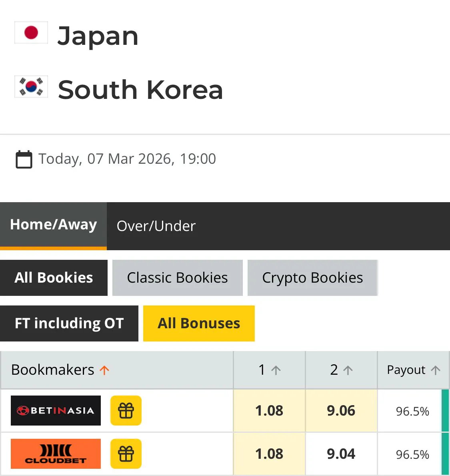Open the Cloudbet bookmaker logo
The image size is (450, 476).
coord(56,454)
